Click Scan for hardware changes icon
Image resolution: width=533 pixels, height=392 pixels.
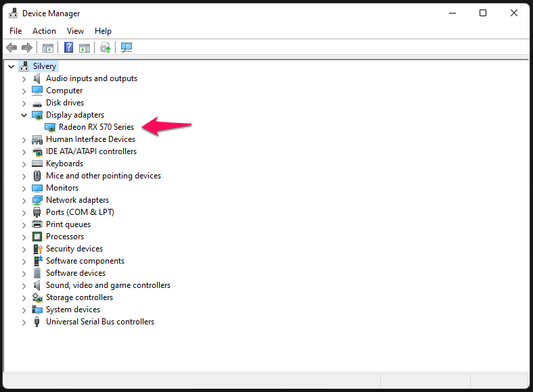pyautogui.click(x=126, y=47)
